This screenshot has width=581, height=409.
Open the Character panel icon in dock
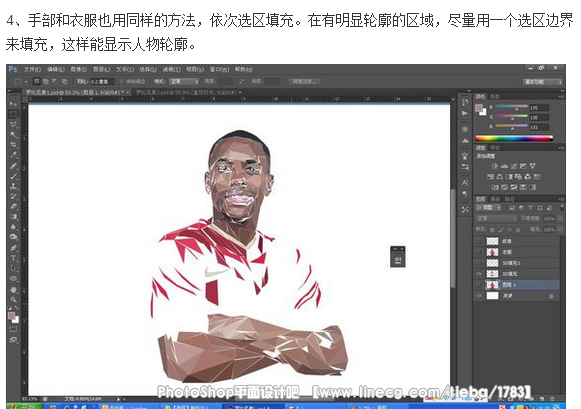pos(465,183)
